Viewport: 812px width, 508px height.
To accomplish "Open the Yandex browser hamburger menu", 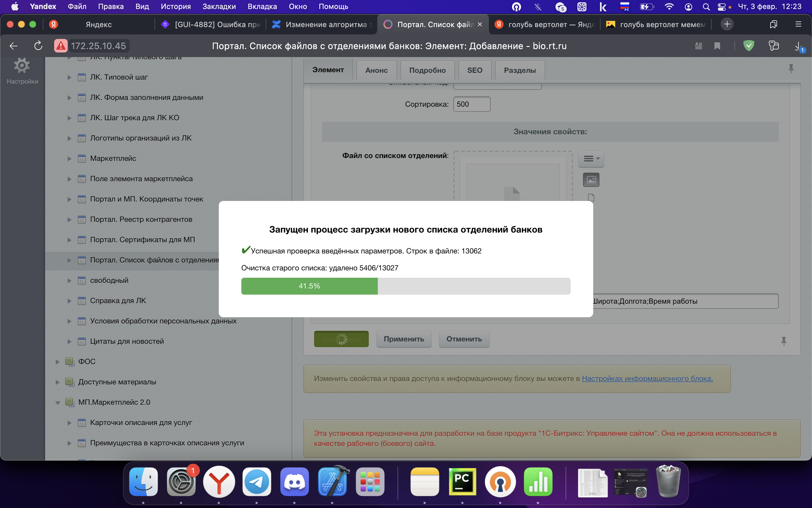I will tap(798, 24).
